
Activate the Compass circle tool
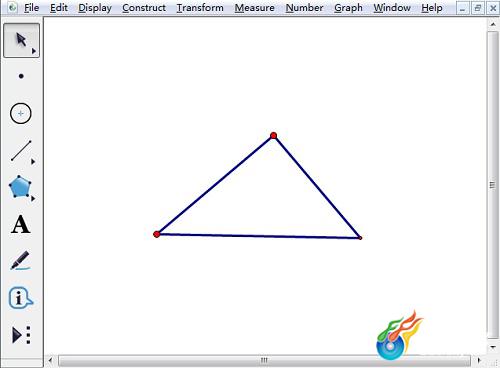21,114
